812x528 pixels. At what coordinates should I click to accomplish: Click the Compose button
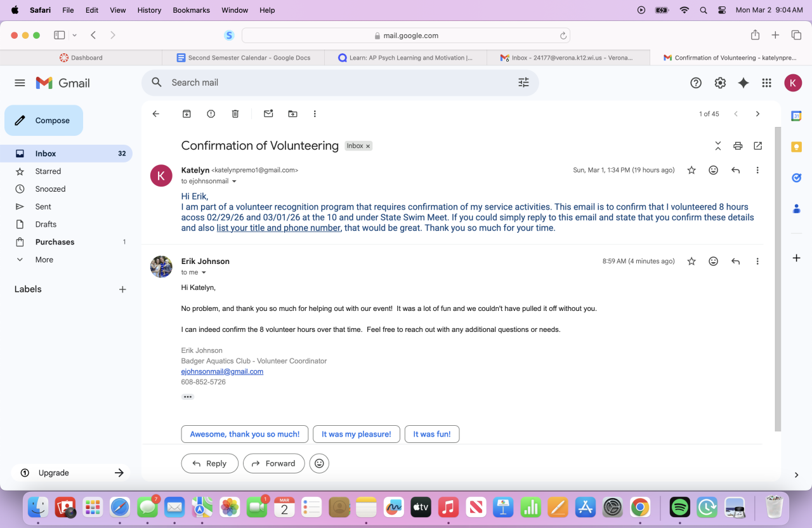pos(44,121)
